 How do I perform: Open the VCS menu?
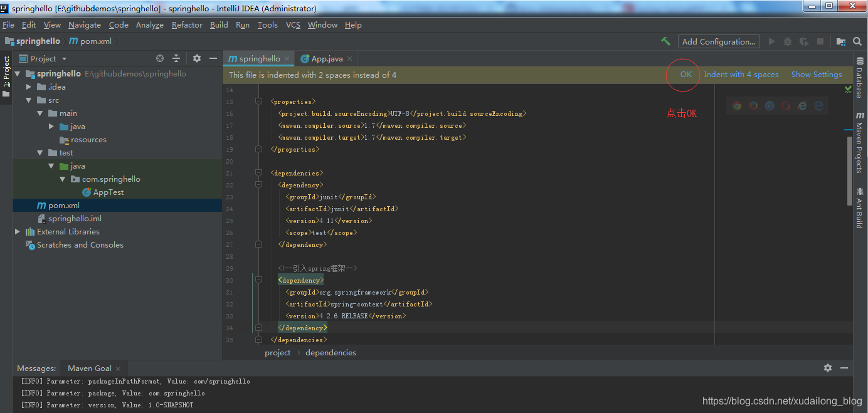click(x=293, y=25)
